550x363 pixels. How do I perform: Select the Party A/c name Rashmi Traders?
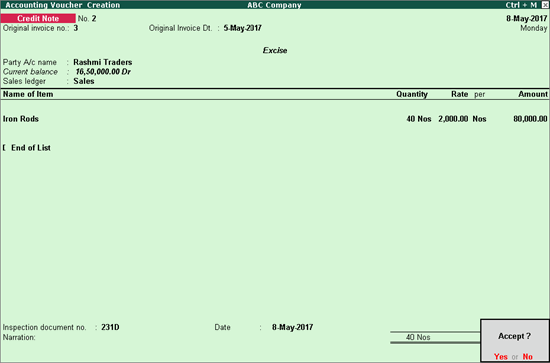[x=103, y=62]
